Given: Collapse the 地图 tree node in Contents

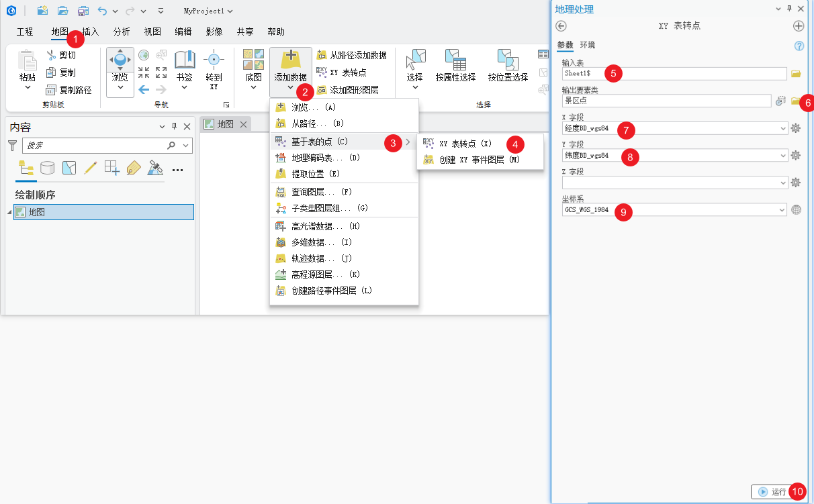Looking at the screenshot, I should 9,212.
